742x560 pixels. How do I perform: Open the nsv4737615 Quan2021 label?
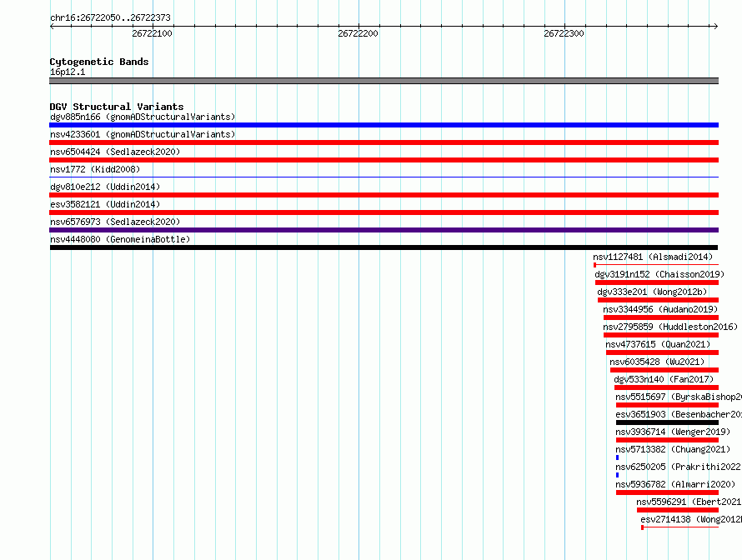coord(659,344)
